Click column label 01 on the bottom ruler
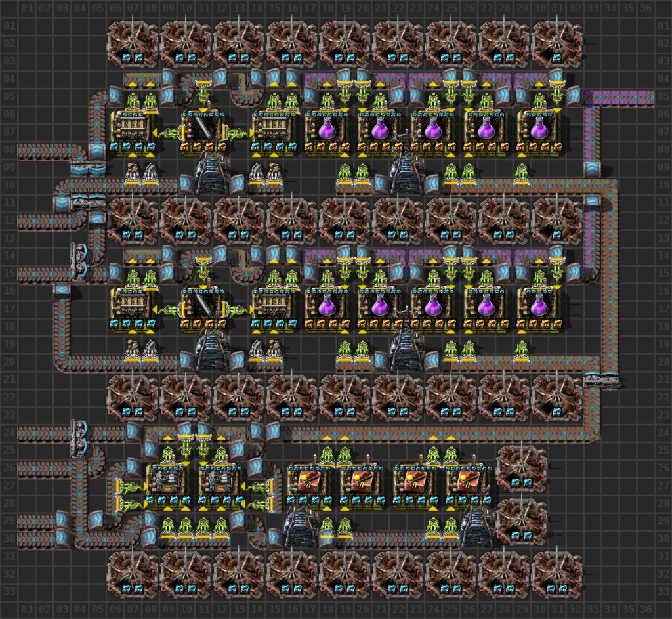The height and width of the screenshot is (619, 672). pyautogui.click(x=26, y=608)
